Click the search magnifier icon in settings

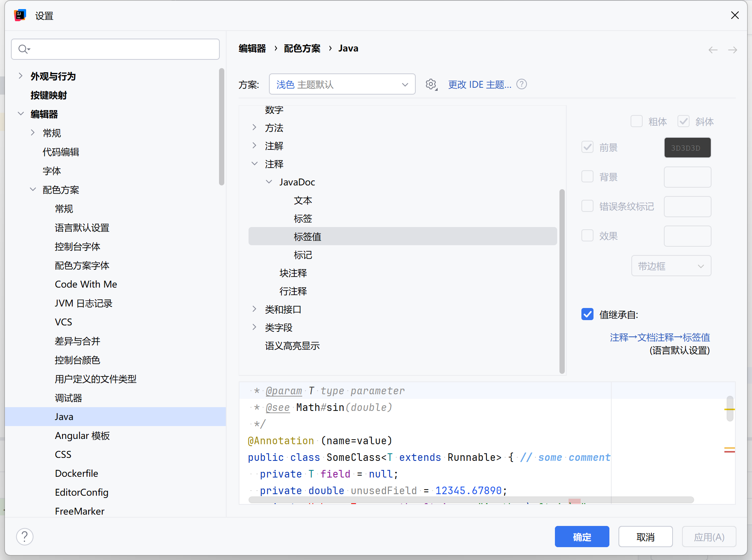click(x=24, y=49)
